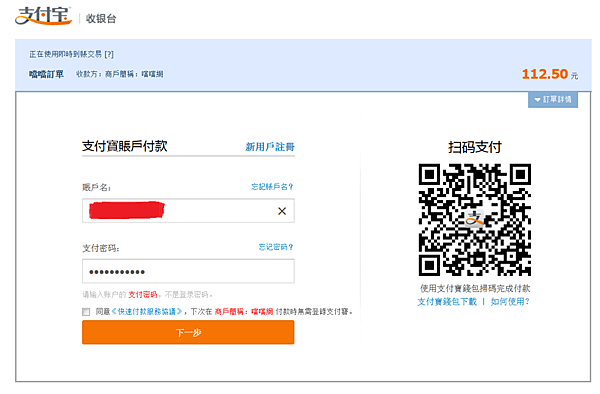Click the Alipay wallet download link
Viewport: 600px width, 394px height.
coord(447,302)
